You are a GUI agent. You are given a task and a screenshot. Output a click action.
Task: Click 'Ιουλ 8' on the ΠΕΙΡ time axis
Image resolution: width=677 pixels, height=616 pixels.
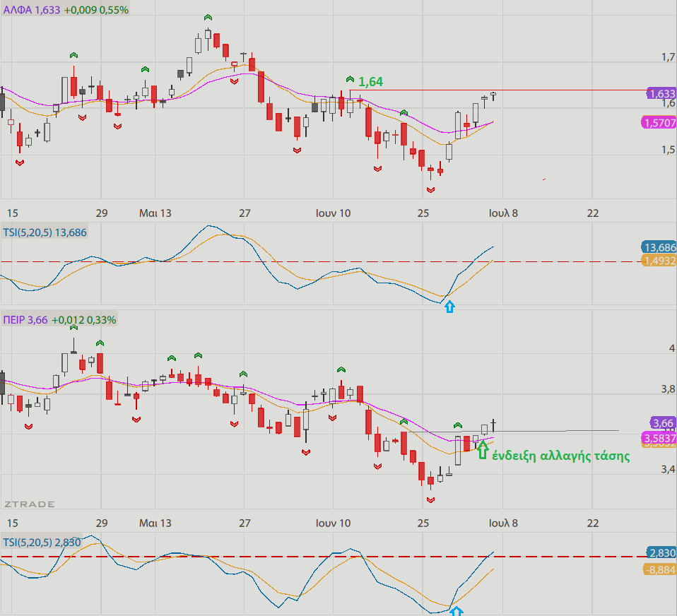tap(503, 523)
